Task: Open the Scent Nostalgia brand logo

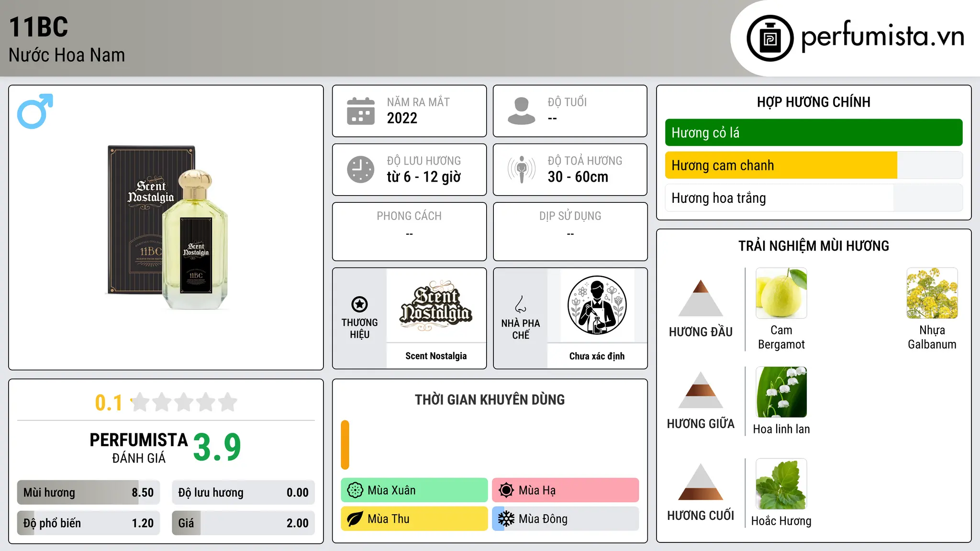Action: point(436,306)
